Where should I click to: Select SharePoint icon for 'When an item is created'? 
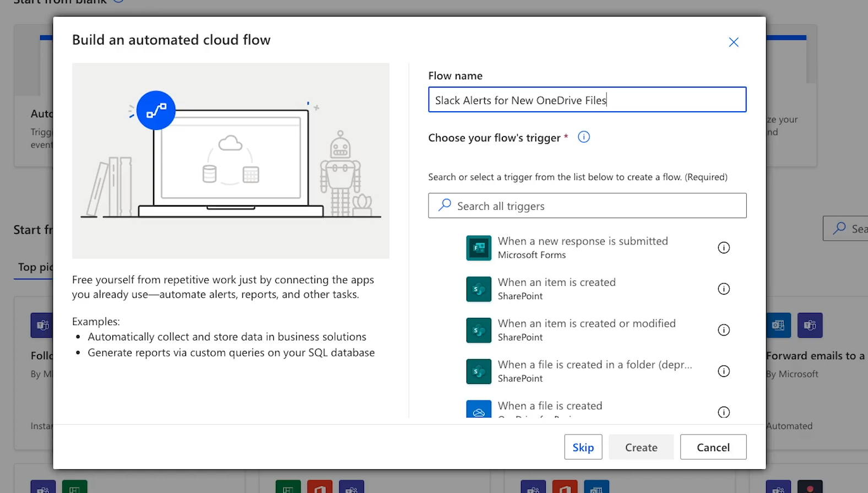(x=479, y=289)
